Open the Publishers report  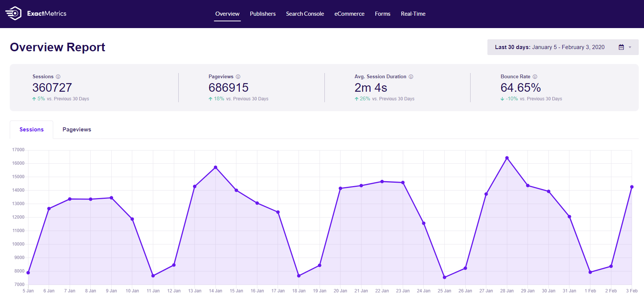coord(263,14)
